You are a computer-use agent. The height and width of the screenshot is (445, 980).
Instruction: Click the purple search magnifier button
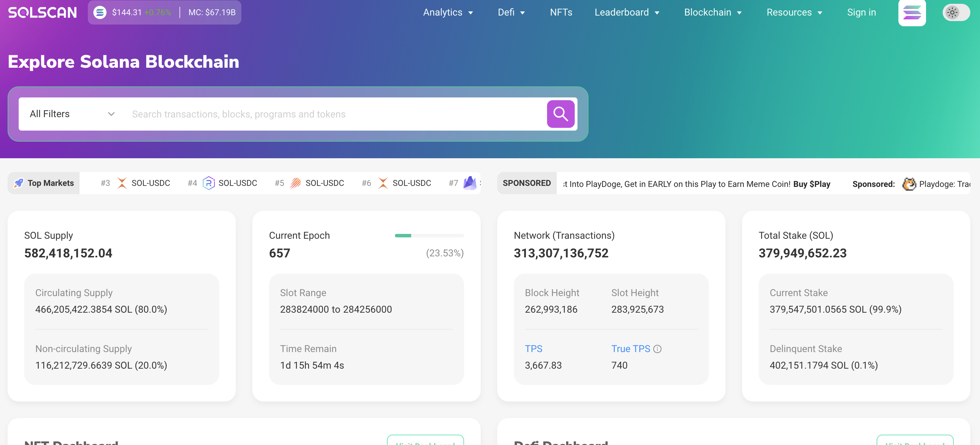point(560,114)
